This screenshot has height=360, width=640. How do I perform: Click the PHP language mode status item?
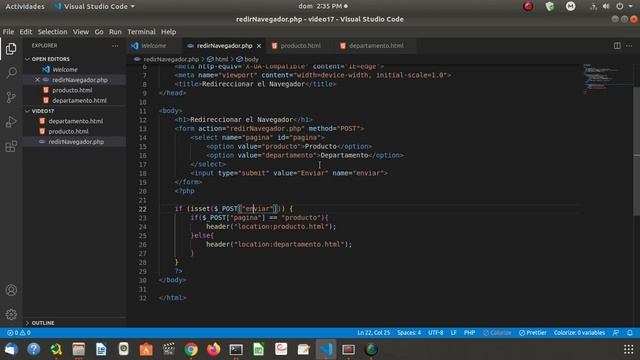coord(469,333)
